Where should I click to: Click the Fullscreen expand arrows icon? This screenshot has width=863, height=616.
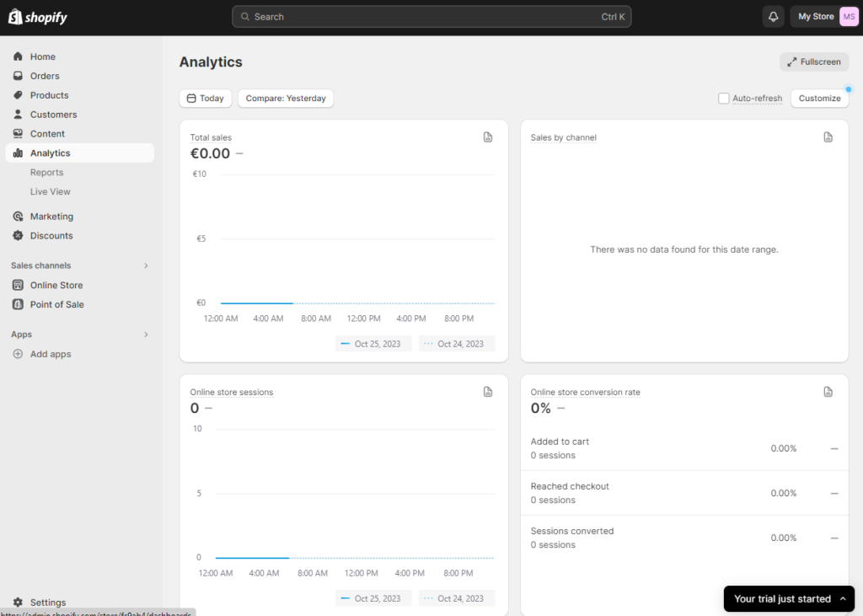[x=791, y=62]
